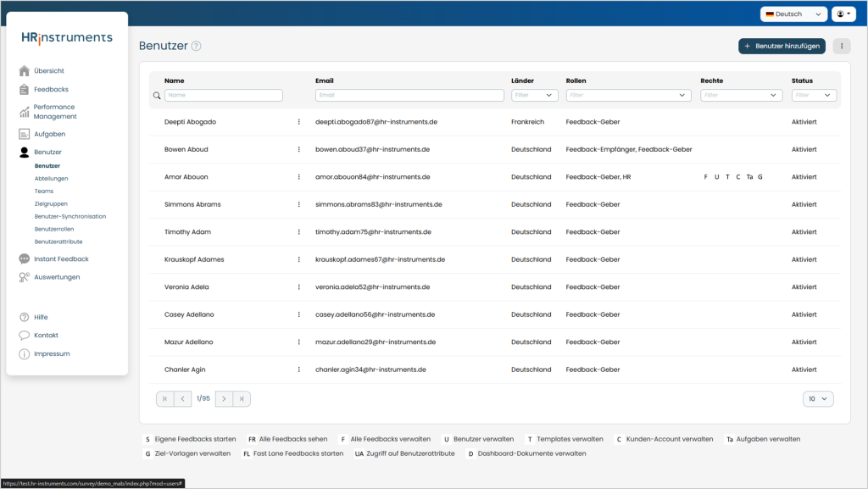Go to the next page of users
868x489 pixels.
click(x=224, y=399)
